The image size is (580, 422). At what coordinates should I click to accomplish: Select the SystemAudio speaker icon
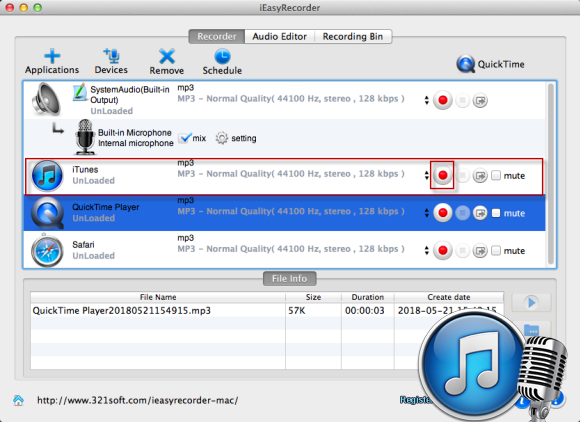click(x=46, y=99)
